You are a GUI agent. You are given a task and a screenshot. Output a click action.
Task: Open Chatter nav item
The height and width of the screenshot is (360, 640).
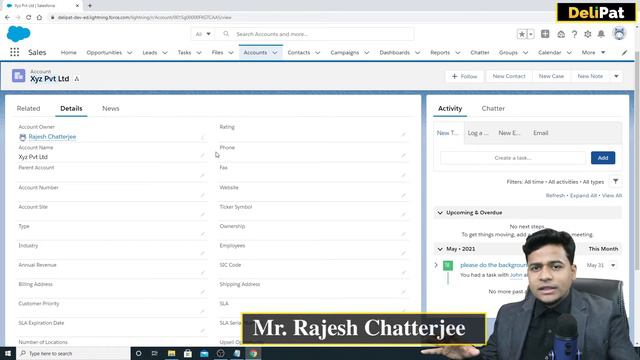click(480, 53)
